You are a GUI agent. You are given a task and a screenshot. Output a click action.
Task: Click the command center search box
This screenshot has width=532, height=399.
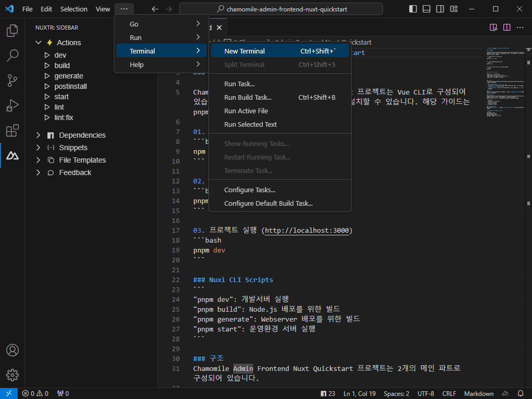coord(281,9)
